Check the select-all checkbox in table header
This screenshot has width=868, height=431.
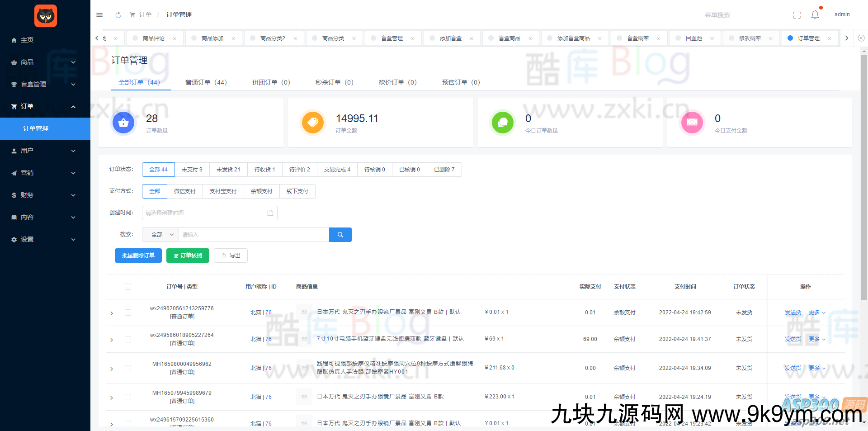(x=128, y=286)
